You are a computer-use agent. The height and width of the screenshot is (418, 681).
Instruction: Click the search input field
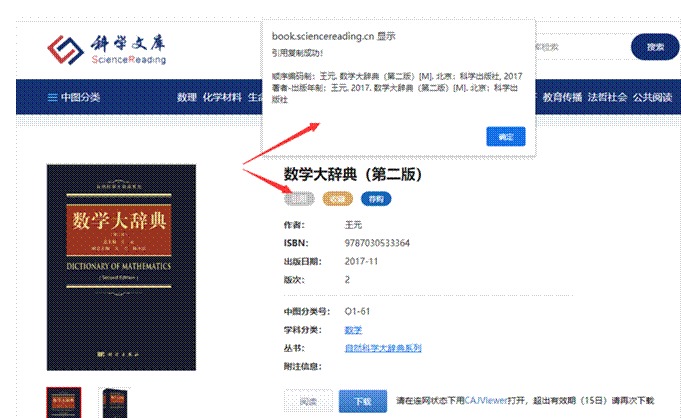(x=582, y=47)
